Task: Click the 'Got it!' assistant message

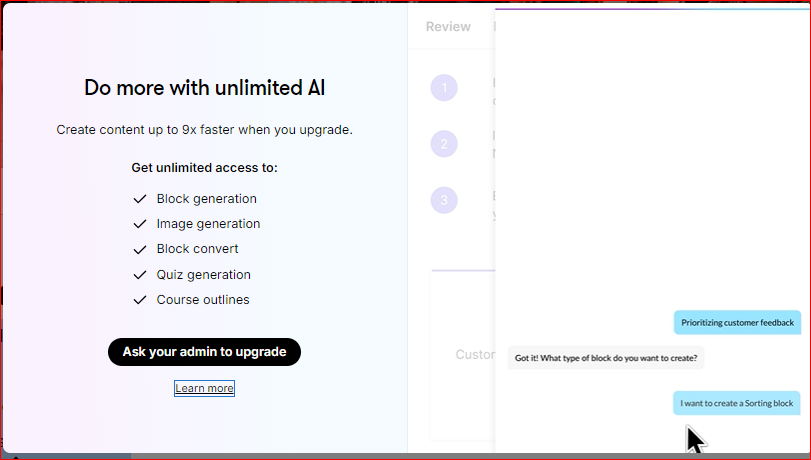Action: pos(606,357)
